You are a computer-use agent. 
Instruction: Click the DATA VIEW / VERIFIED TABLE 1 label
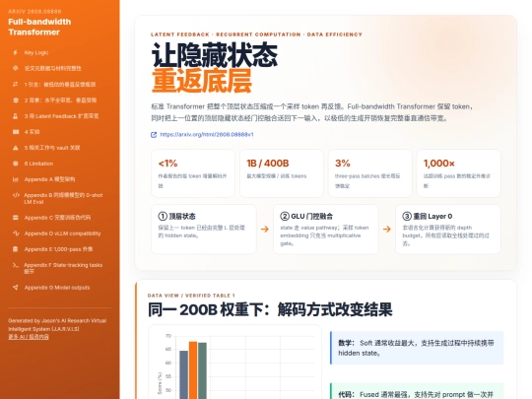(191, 296)
